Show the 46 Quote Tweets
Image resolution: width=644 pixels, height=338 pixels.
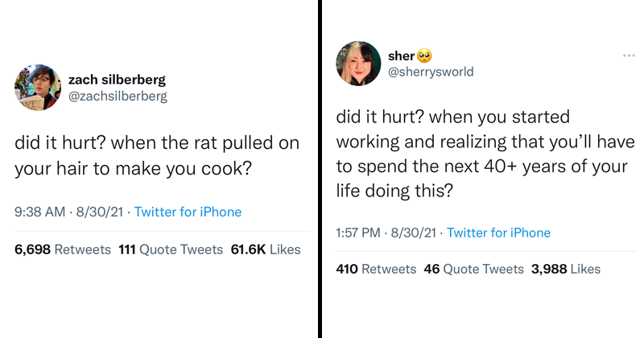pos(472,269)
